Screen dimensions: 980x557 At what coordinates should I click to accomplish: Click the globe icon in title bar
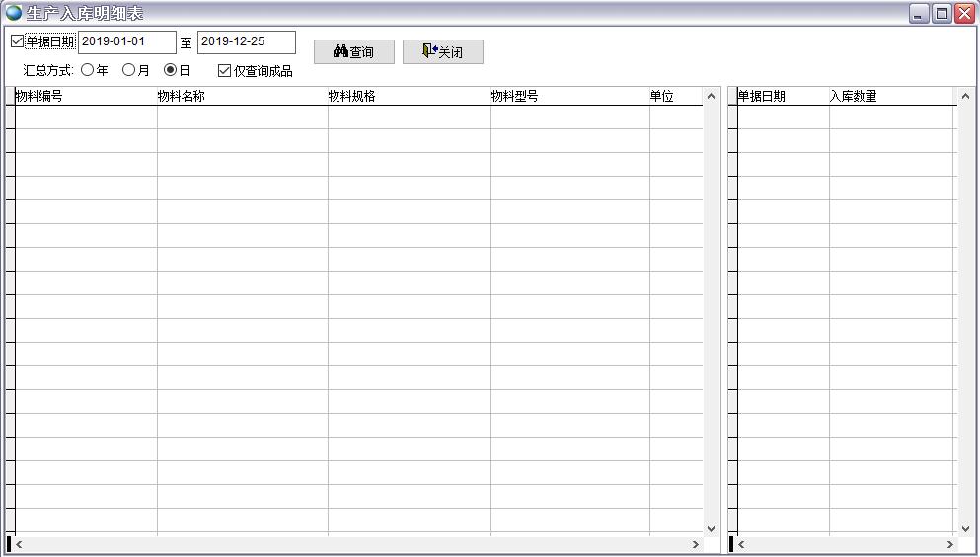[14, 13]
